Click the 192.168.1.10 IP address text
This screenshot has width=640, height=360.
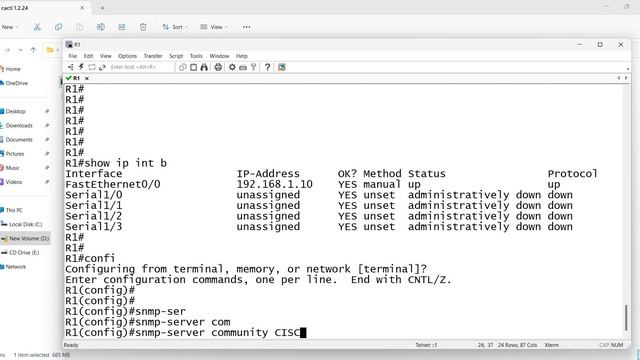pos(275,184)
